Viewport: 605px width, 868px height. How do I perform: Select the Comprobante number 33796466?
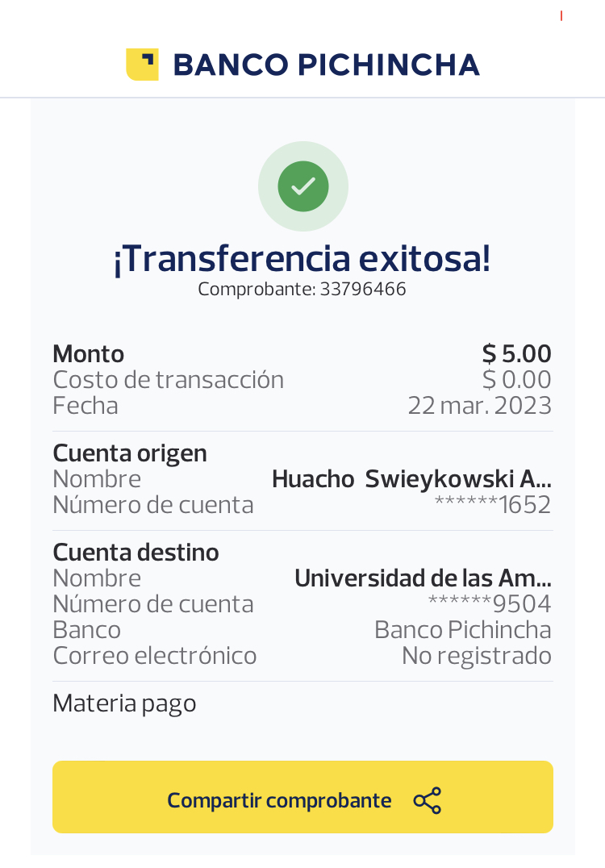362,289
